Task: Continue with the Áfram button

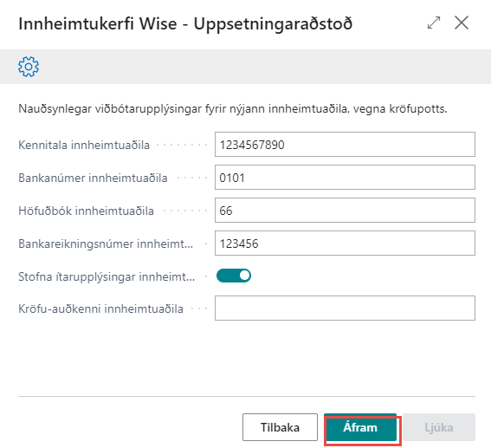Action: pos(360,427)
